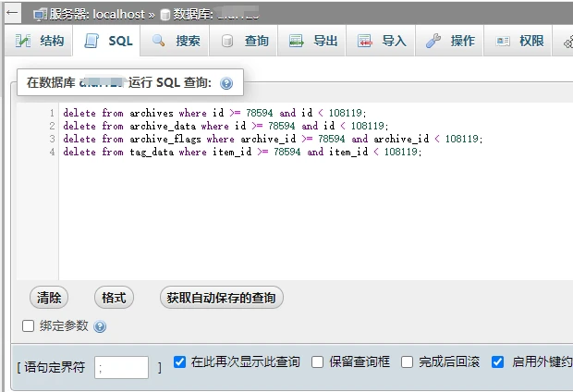Click 获取自动保存的查询 button
Viewport: 573px width, 392px height.
[221, 298]
